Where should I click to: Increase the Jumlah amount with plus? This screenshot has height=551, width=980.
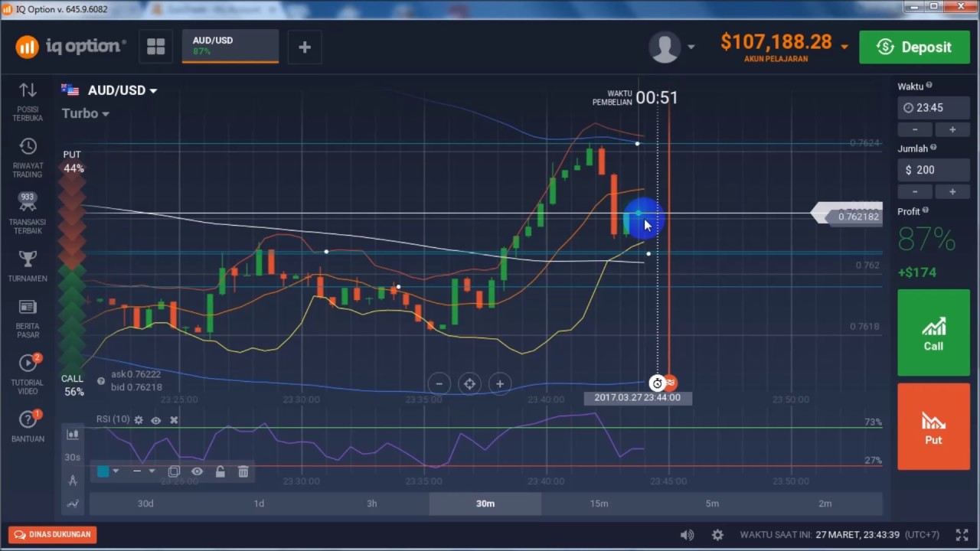(952, 191)
